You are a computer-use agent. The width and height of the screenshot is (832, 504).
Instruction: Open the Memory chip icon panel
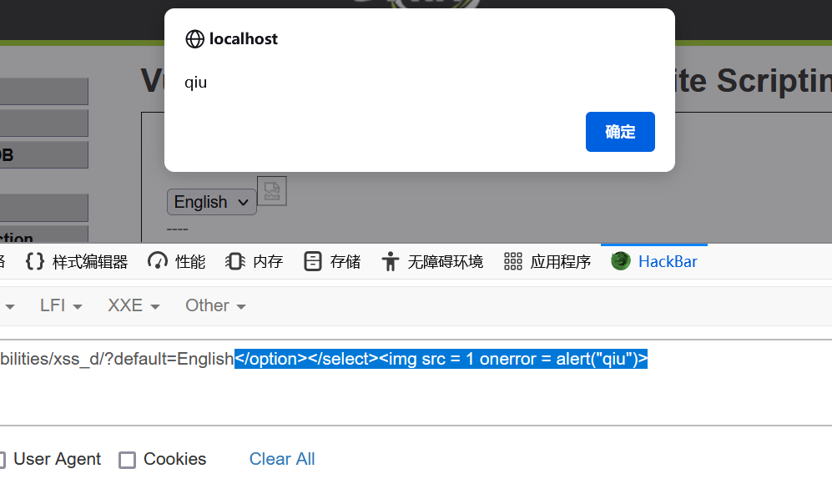click(x=234, y=260)
